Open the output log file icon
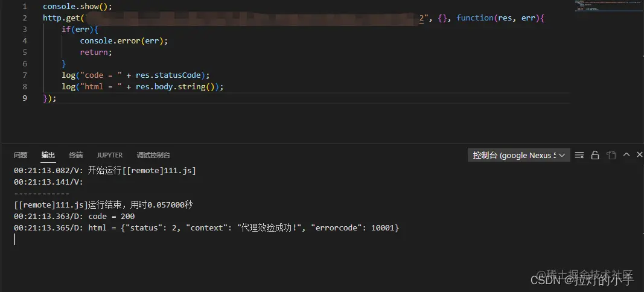Viewport: 644px width, 292px height. point(611,155)
